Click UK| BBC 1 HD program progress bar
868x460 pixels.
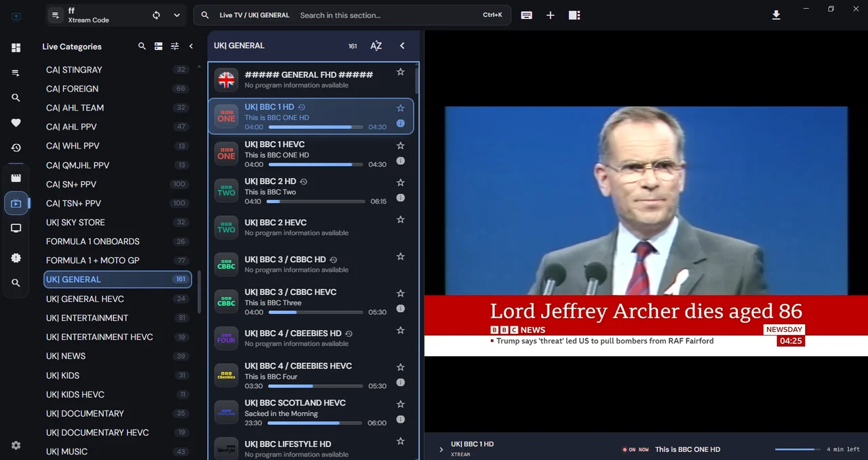315,127
